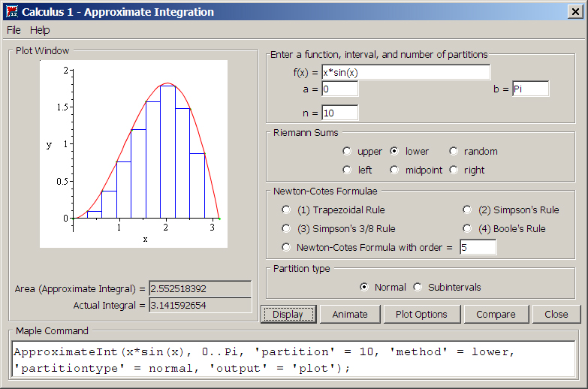Select Simpson's Rule option
The height and width of the screenshot is (389, 588).
click(467, 210)
